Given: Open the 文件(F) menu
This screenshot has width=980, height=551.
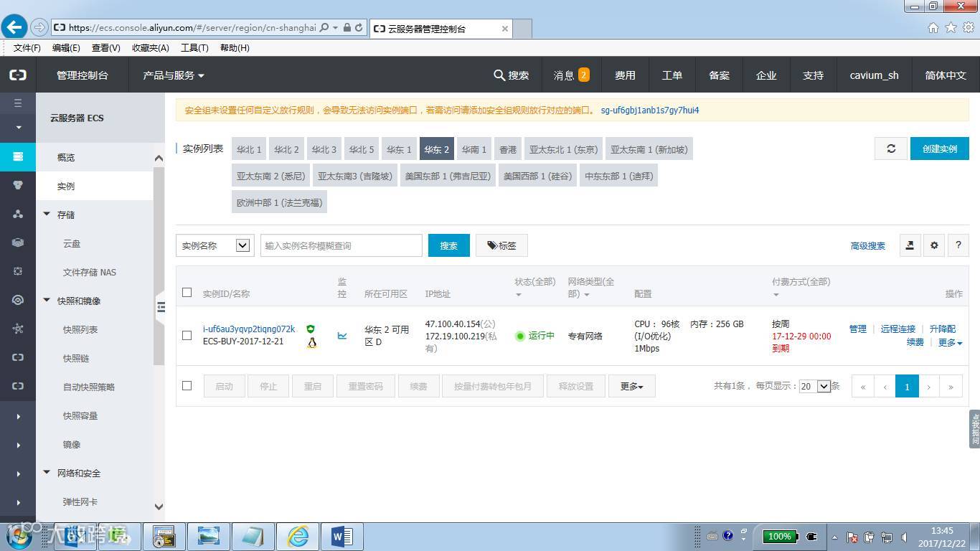Looking at the screenshot, I should 27,47.
